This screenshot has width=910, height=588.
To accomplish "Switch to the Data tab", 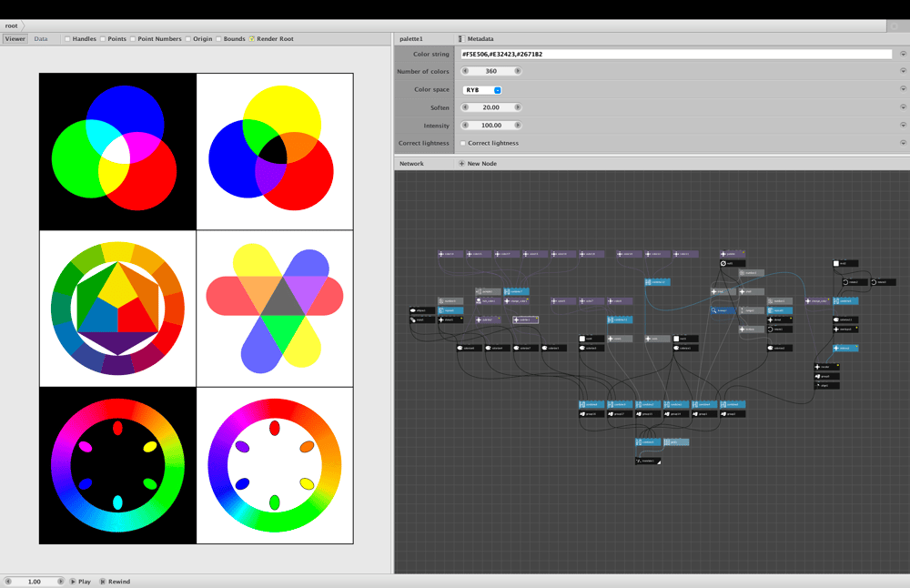I will [x=41, y=39].
